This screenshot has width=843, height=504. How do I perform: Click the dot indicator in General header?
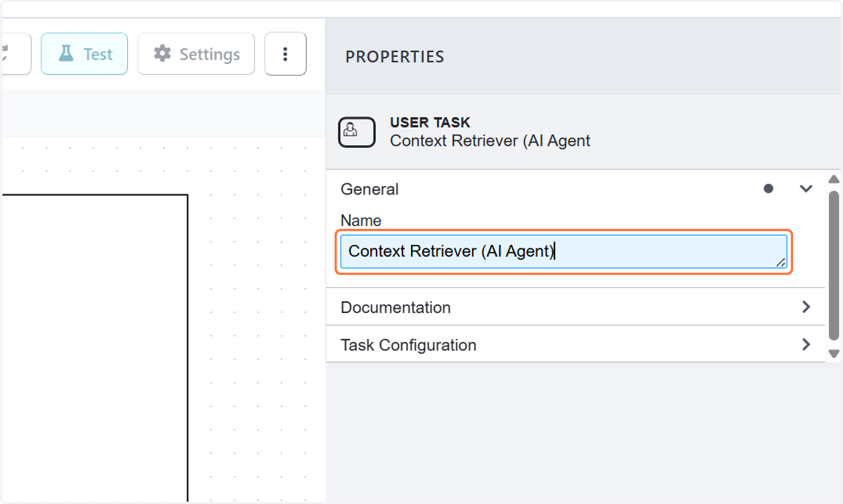pos(769,189)
